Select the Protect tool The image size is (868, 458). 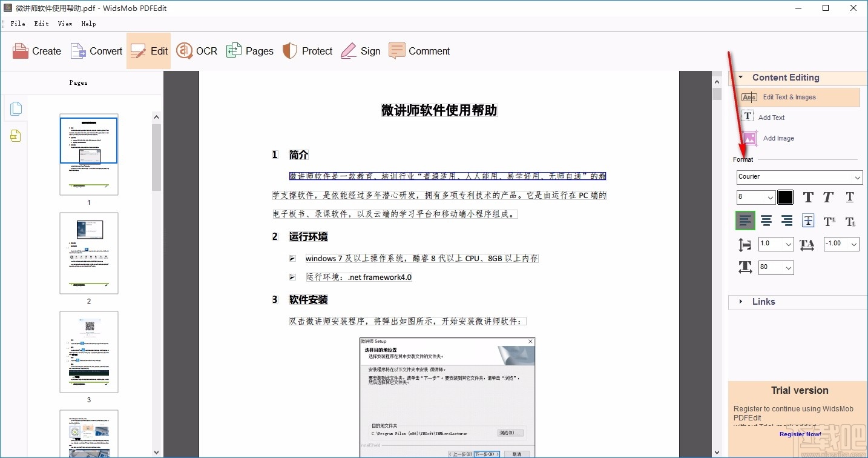click(x=307, y=51)
